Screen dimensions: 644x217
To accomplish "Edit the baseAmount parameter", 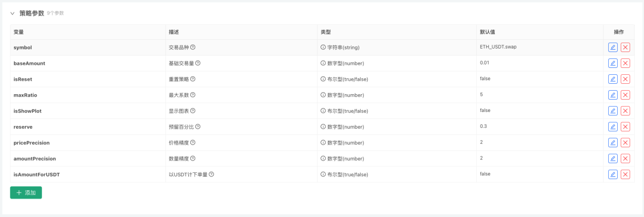I will click(x=613, y=63).
